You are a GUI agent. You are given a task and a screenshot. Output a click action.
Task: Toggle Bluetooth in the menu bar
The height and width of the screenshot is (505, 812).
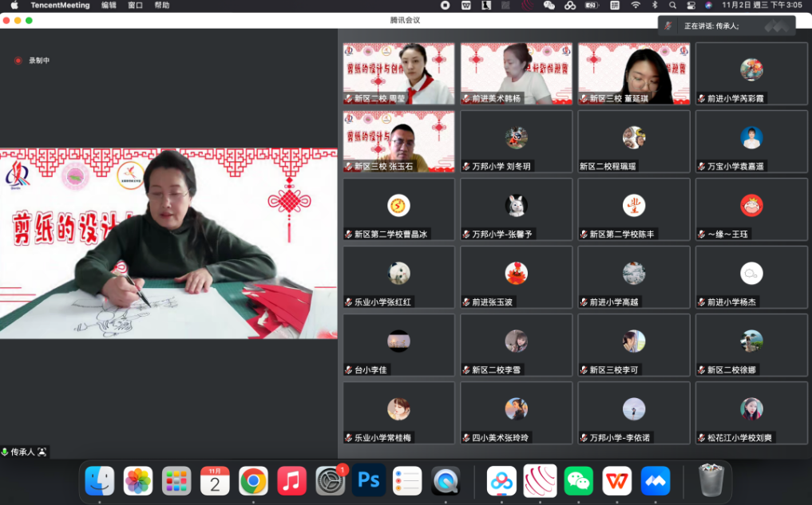[654, 6]
